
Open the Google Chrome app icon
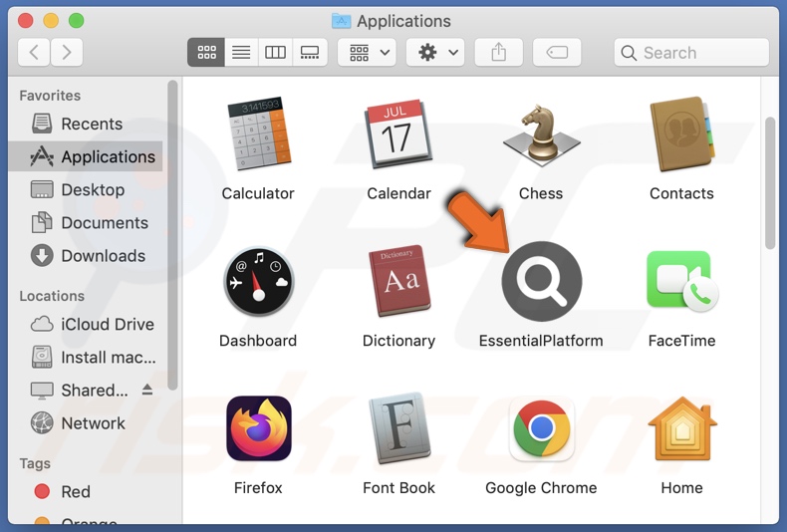(x=542, y=428)
